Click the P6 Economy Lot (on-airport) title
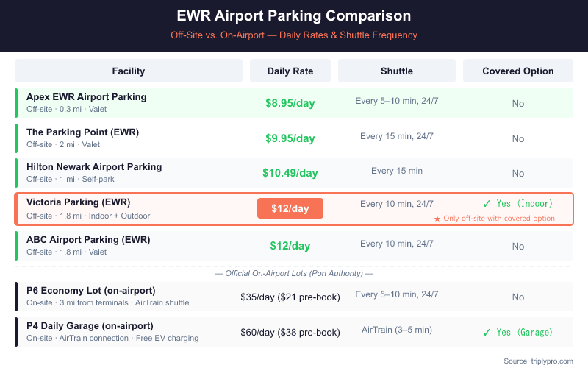 tap(90, 290)
